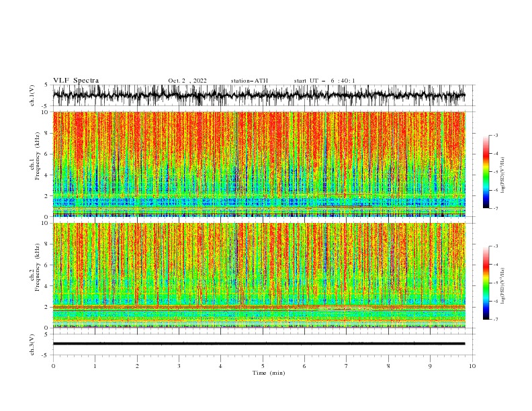The image size is (532, 411).
Task: Click the ch.1 color bar's log(PSD)(V²/Hz) label
Action: 502,175
